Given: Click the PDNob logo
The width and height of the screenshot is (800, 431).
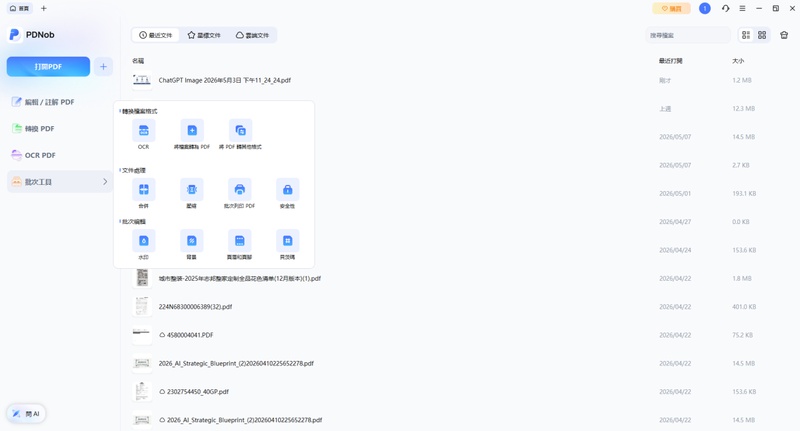Looking at the screenshot, I should coord(32,35).
